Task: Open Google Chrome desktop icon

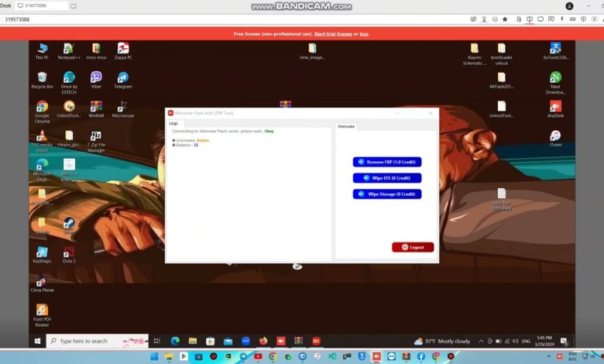Action: tap(42, 112)
